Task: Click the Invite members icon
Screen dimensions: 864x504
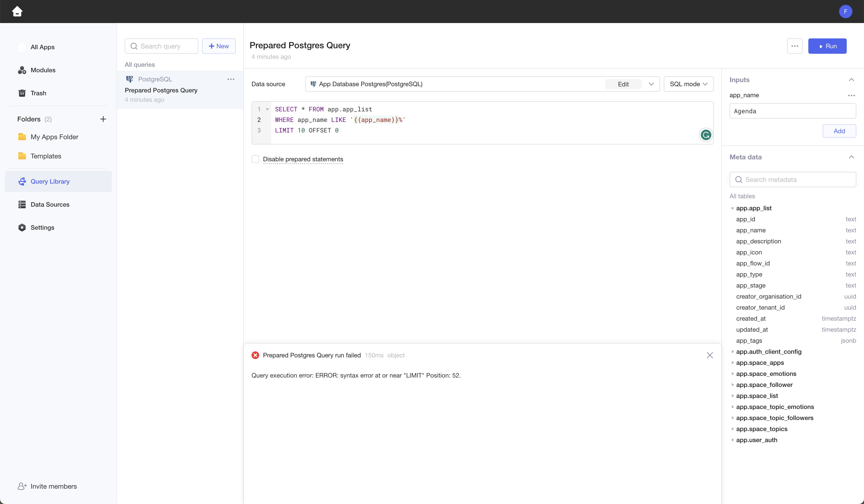Action: [x=22, y=486]
